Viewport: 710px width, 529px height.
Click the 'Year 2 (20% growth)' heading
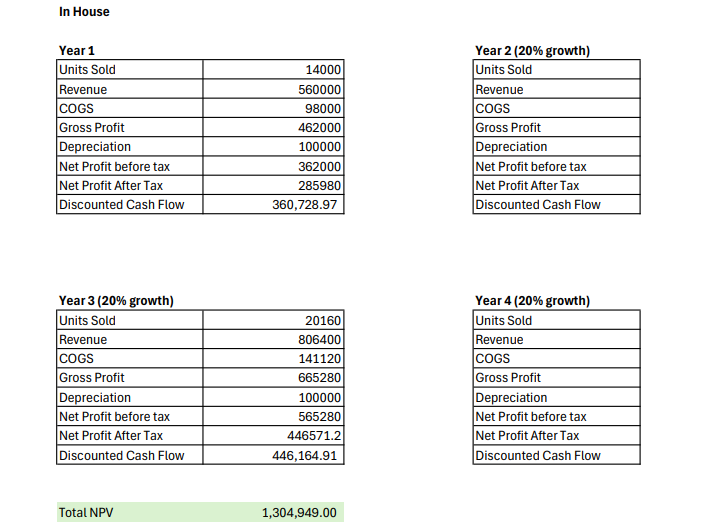pyautogui.click(x=532, y=50)
